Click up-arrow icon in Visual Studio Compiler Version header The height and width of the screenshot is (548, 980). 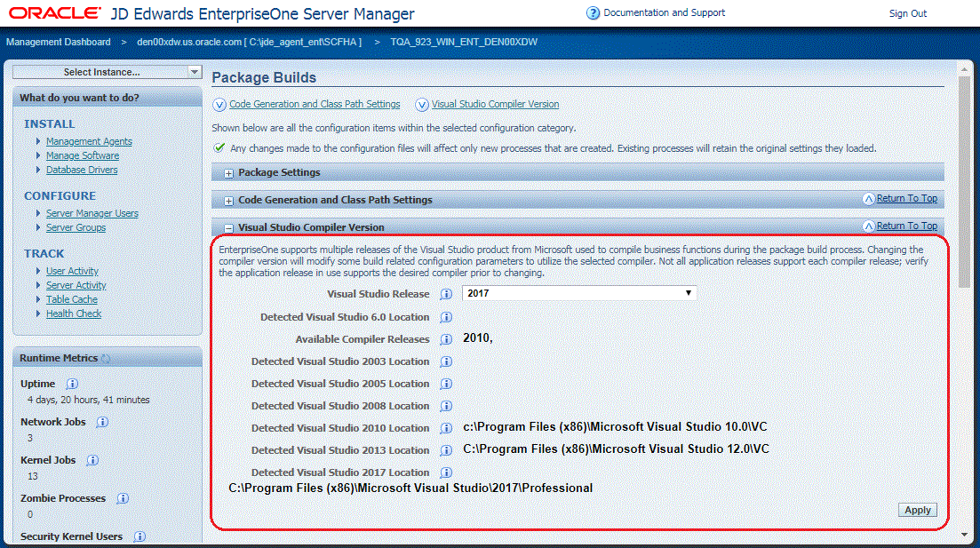click(868, 226)
